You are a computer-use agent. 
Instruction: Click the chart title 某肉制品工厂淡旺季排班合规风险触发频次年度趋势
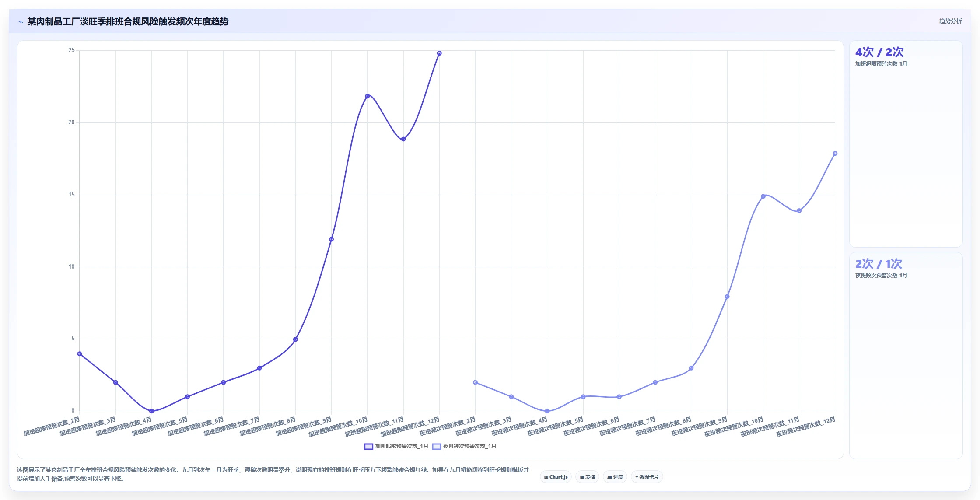click(x=128, y=22)
